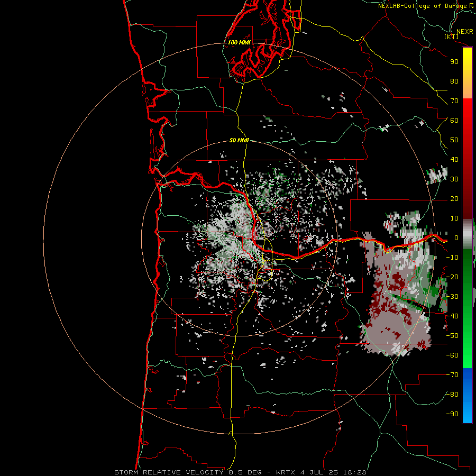This screenshot has height=476, width=476.
Task: Click the 80 value on the velocity scale
Action: click(454, 81)
